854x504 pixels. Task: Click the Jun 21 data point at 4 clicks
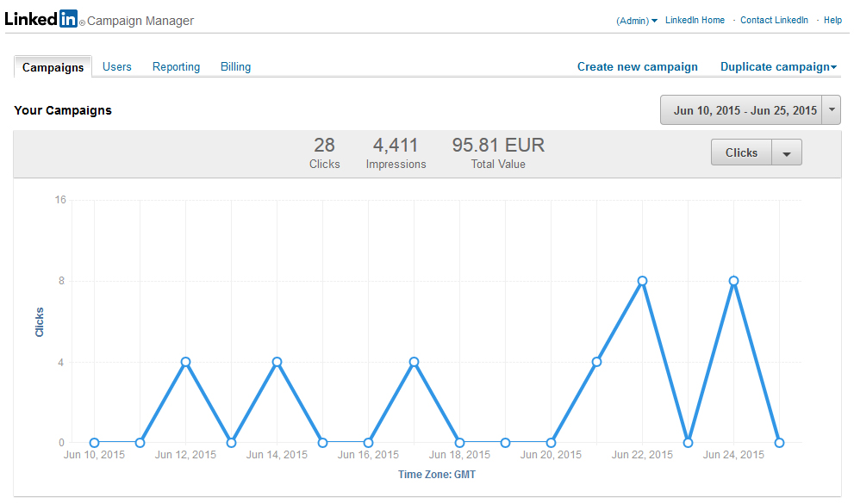click(x=596, y=362)
